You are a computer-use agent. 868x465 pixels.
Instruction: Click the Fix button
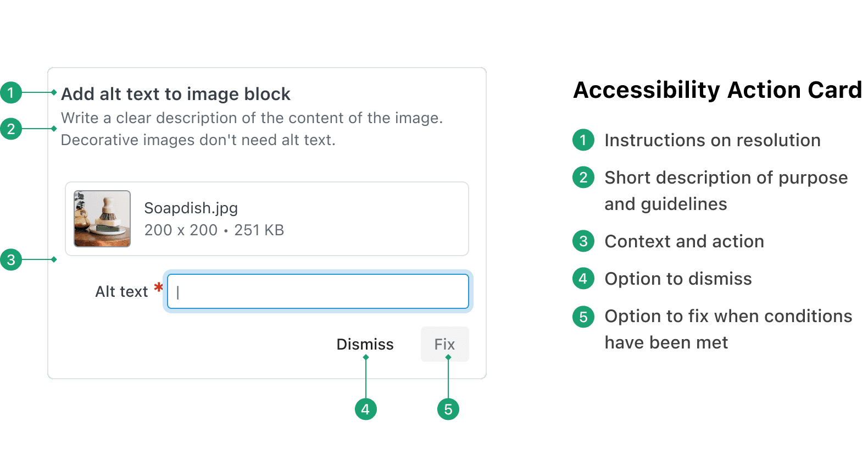click(x=445, y=344)
